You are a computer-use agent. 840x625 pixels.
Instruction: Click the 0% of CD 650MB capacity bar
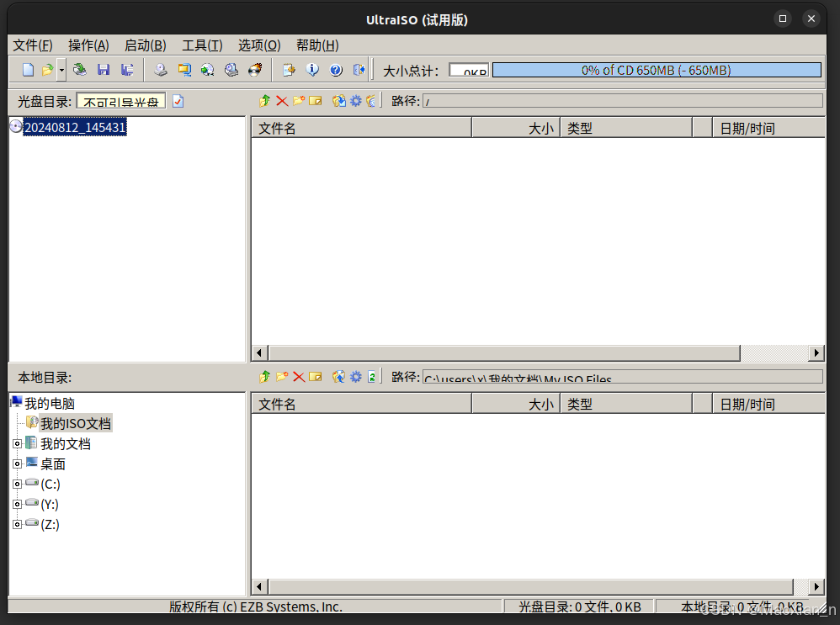pyautogui.click(x=657, y=70)
